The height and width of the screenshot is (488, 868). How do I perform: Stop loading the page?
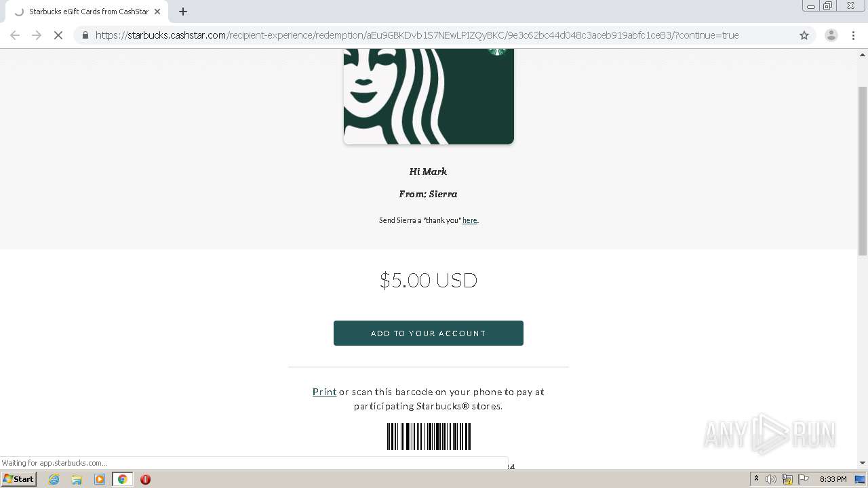[58, 35]
